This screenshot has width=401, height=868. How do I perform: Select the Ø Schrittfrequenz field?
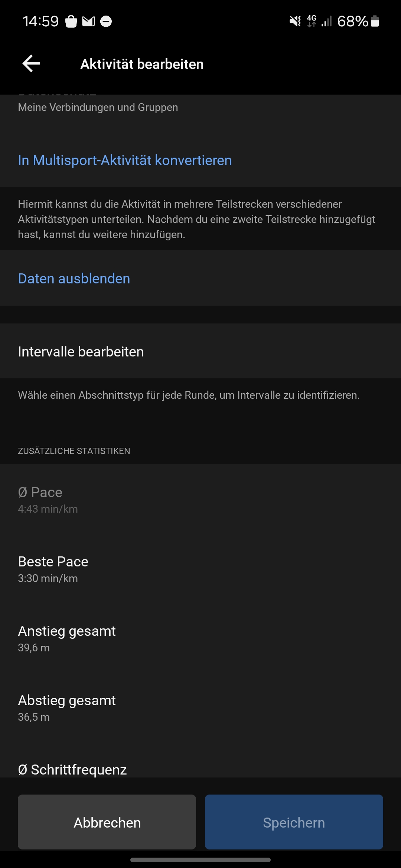[x=200, y=764]
